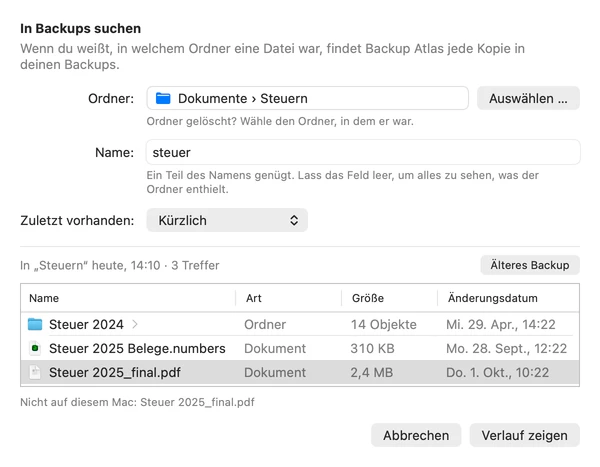Click the Nicht auf diesem Mac status text
Image resolution: width=600 pixels, height=467 pixels.
(137, 402)
